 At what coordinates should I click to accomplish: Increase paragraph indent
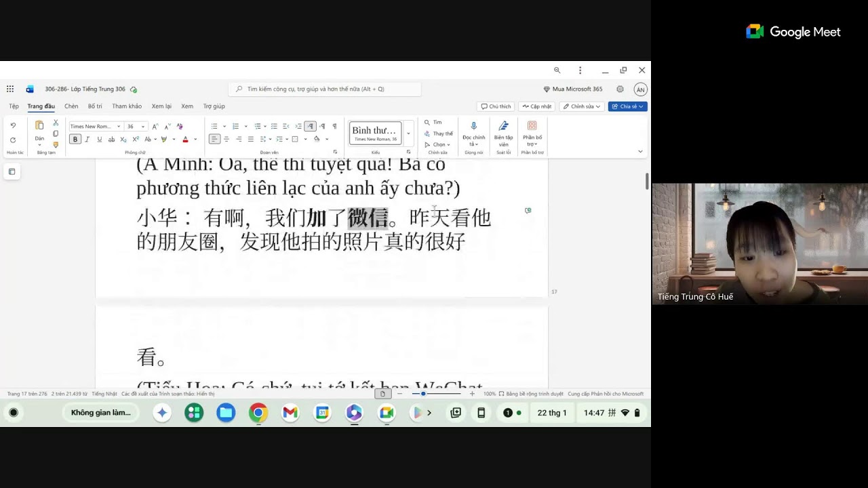(298, 126)
